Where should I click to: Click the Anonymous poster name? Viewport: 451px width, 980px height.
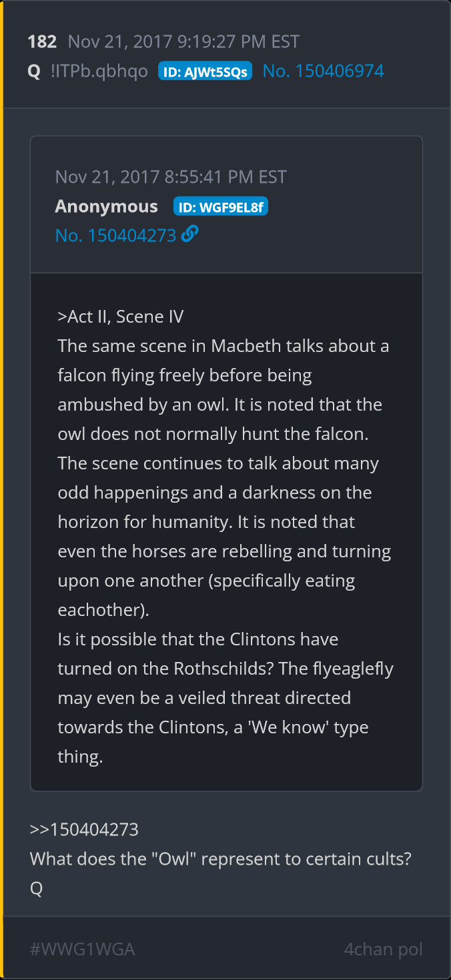[x=107, y=207]
